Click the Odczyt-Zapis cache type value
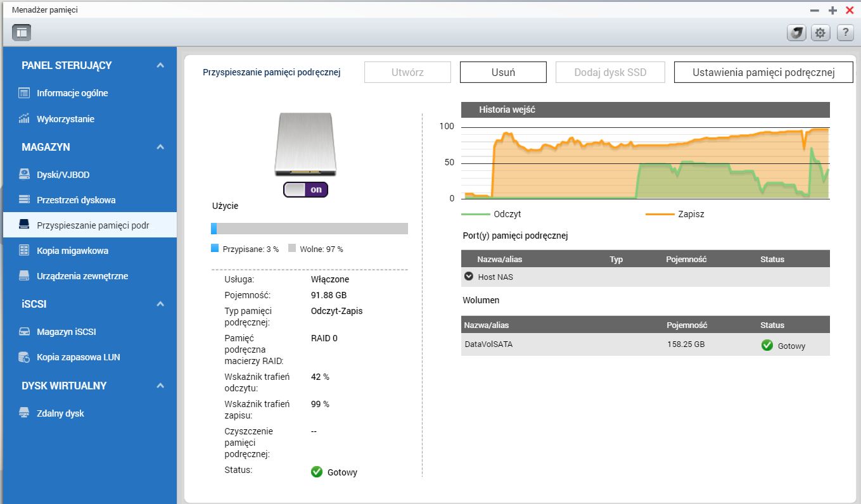This screenshot has width=861, height=504. pos(337,311)
